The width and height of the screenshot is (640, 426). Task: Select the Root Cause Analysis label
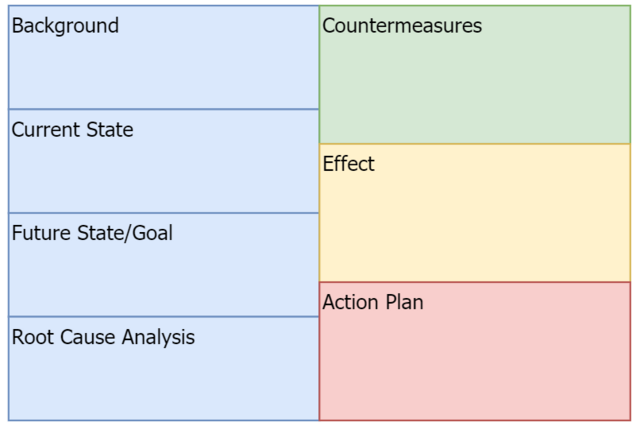pos(103,338)
